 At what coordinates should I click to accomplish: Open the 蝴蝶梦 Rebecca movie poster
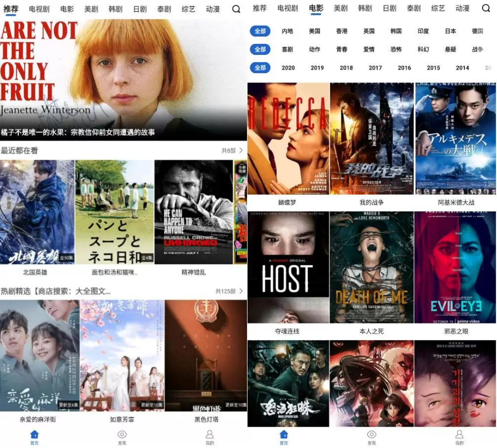(x=288, y=138)
